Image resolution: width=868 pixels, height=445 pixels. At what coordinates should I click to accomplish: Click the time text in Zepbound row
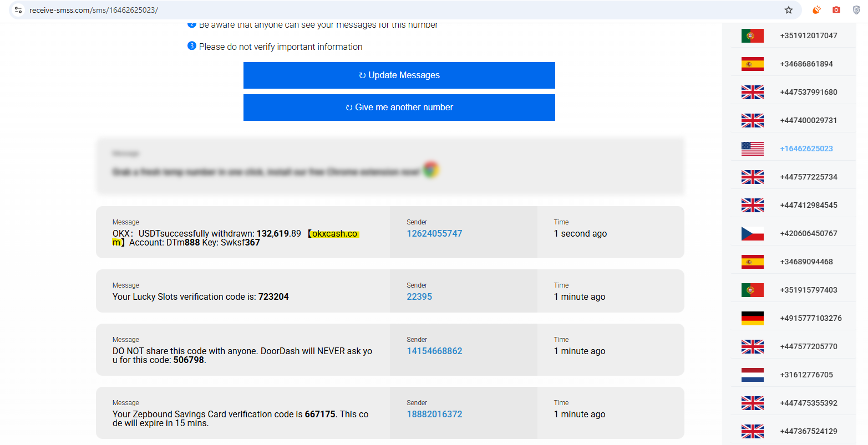click(x=580, y=415)
